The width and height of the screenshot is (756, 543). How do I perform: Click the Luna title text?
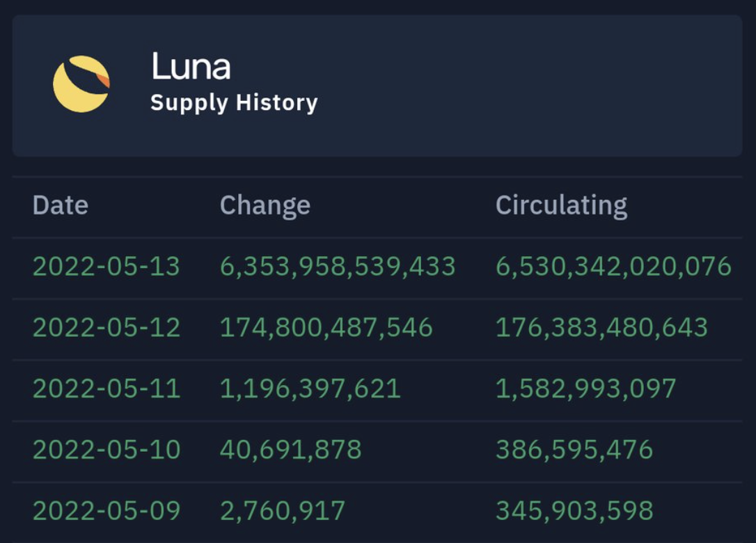pos(190,68)
